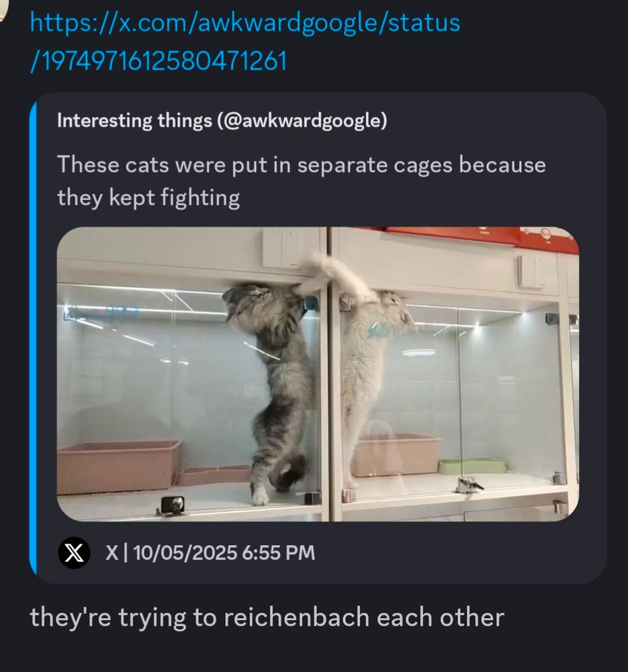Click the pink litter box in the right cage

[x=396, y=454]
